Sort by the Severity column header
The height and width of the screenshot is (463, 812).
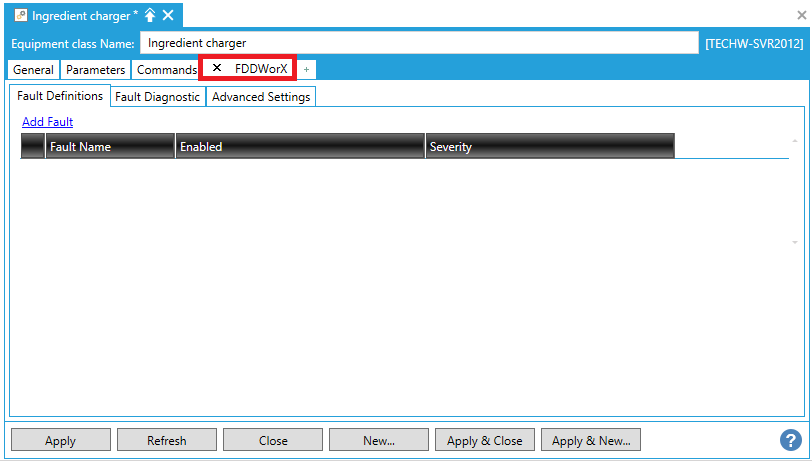pyautogui.click(x=549, y=147)
